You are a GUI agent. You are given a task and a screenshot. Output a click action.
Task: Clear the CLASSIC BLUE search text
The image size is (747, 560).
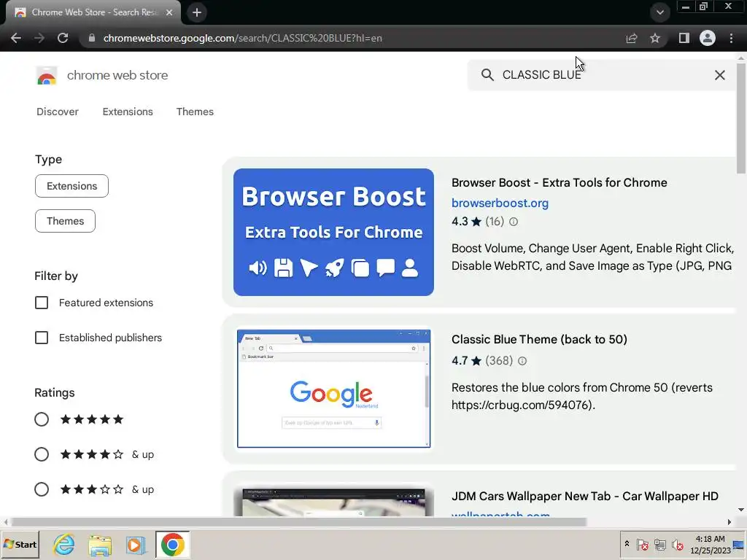pos(720,75)
